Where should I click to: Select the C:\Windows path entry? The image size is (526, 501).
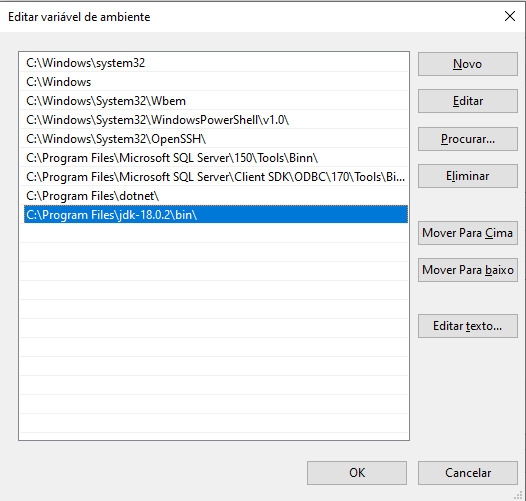[x=216, y=82]
